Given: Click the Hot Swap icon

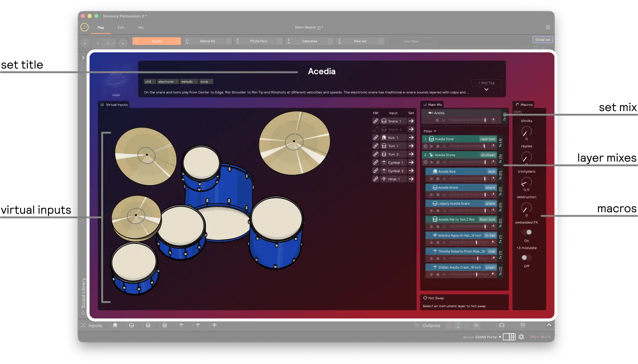Looking at the screenshot, I should [426, 298].
